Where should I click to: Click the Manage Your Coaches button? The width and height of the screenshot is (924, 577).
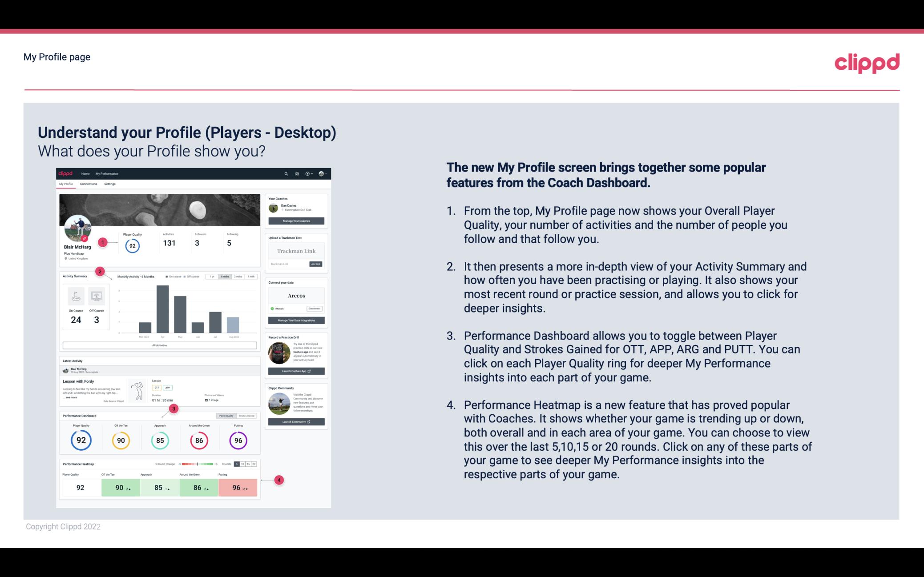point(297,220)
